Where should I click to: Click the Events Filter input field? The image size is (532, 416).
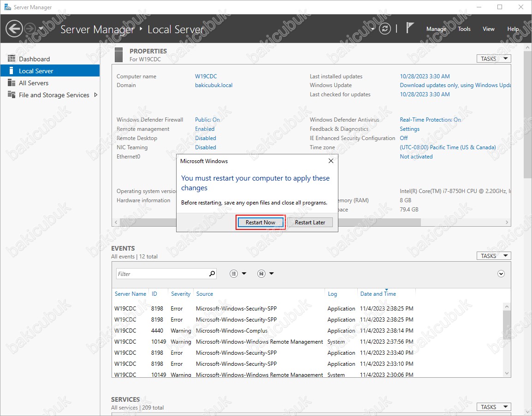(162, 274)
